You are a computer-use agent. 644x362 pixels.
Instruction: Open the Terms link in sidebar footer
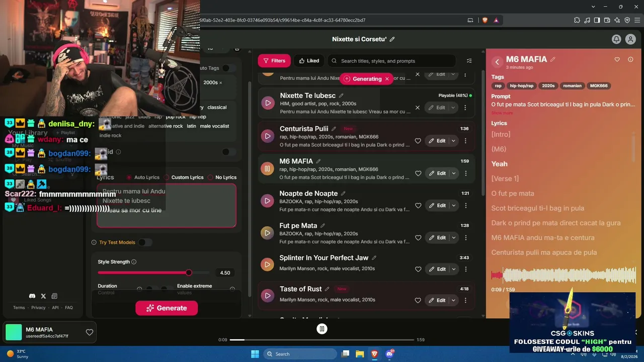(x=19, y=308)
